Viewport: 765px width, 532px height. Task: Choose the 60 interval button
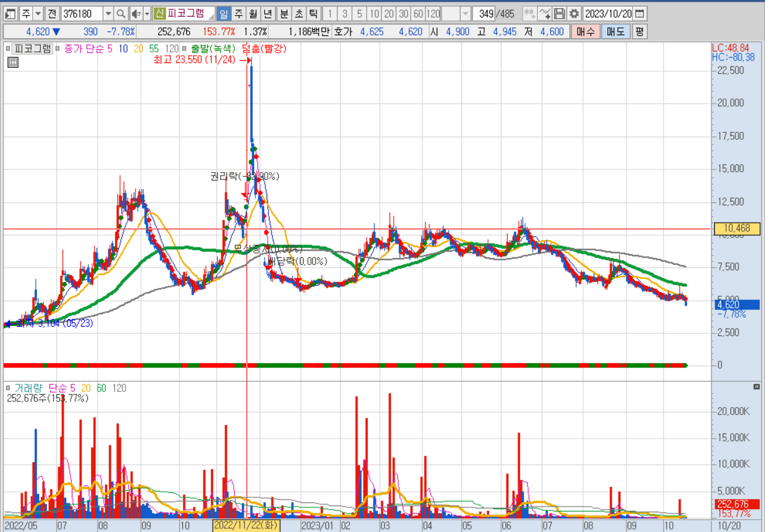coord(418,14)
